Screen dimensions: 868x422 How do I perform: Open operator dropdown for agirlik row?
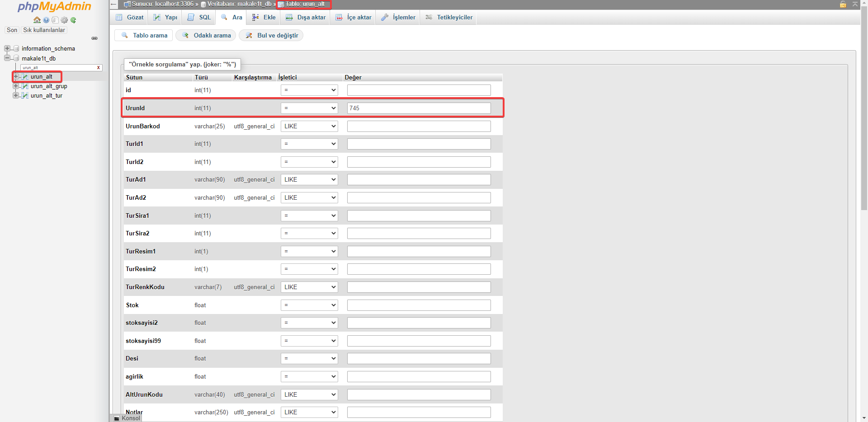(x=309, y=376)
